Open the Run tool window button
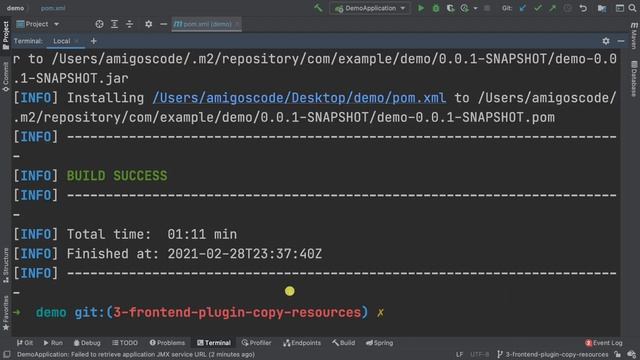Viewport: 640px width, 360px height. coord(53,343)
